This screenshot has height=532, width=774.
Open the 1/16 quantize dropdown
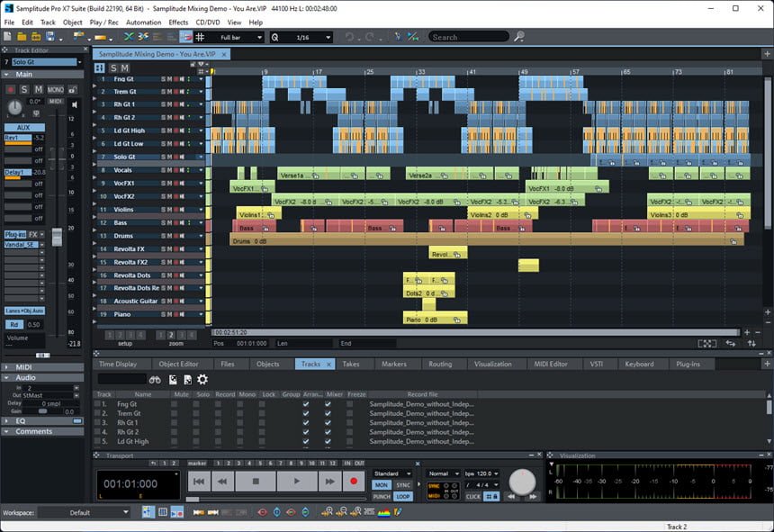328,38
